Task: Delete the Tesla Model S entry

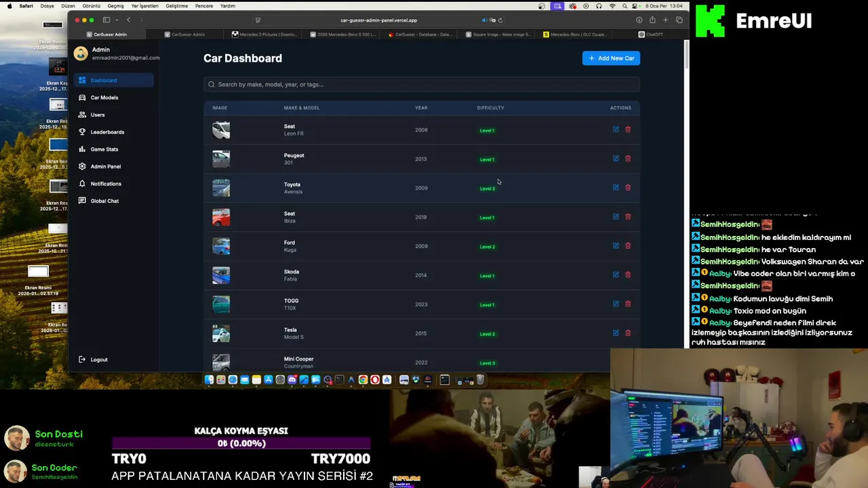Action: tap(628, 333)
